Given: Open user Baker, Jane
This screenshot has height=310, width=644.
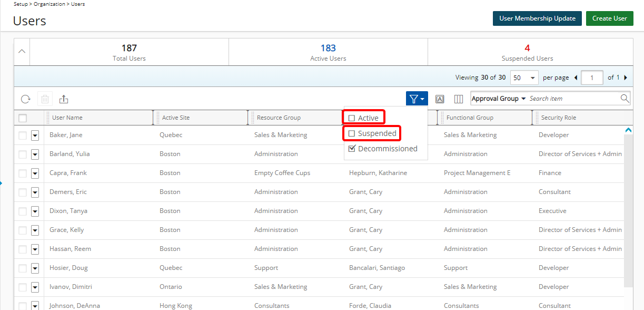Looking at the screenshot, I should click(x=66, y=135).
